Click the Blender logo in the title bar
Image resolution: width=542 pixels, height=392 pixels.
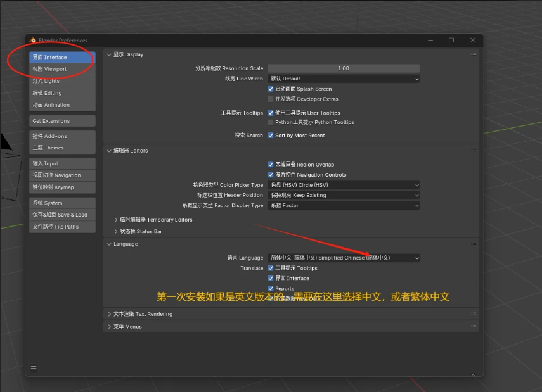click(33, 41)
